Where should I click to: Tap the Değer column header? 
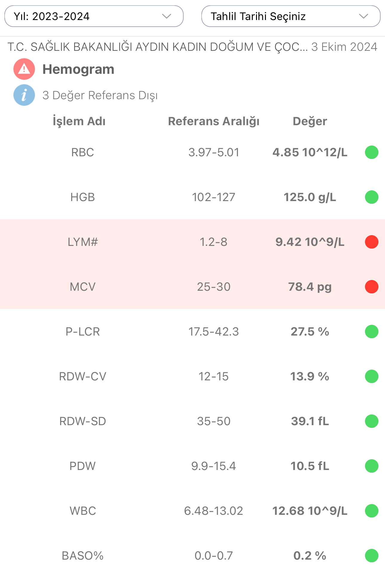pos(310,121)
